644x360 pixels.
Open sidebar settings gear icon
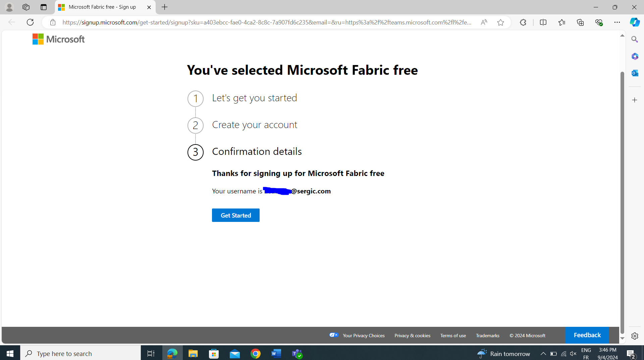(x=635, y=336)
